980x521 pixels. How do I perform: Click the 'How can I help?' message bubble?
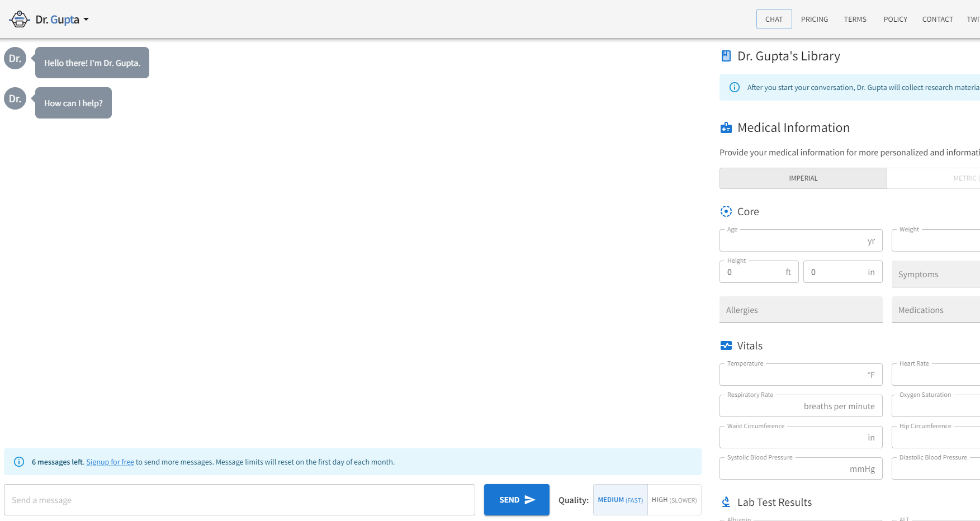point(73,103)
